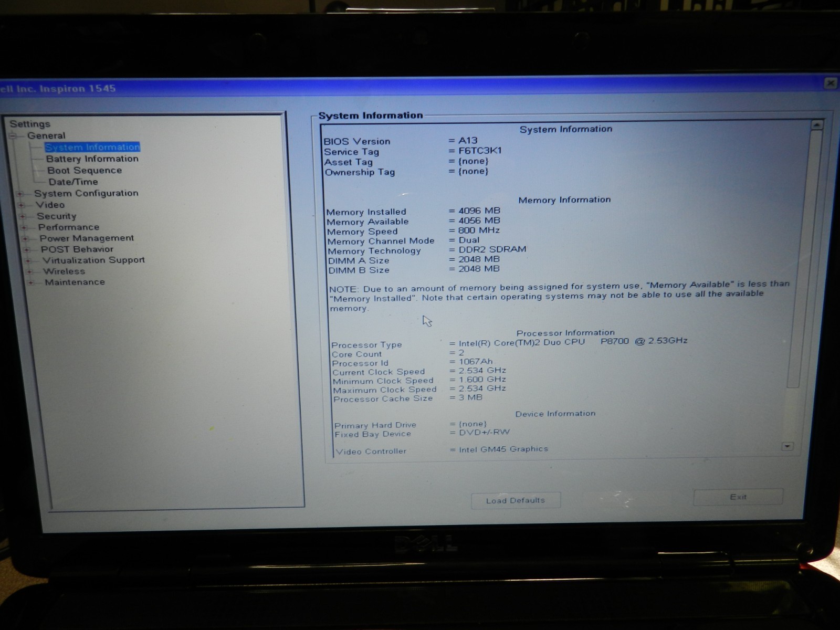Click the Exit button
The height and width of the screenshot is (630, 840).
pyautogui.click(x=738, y=497)
